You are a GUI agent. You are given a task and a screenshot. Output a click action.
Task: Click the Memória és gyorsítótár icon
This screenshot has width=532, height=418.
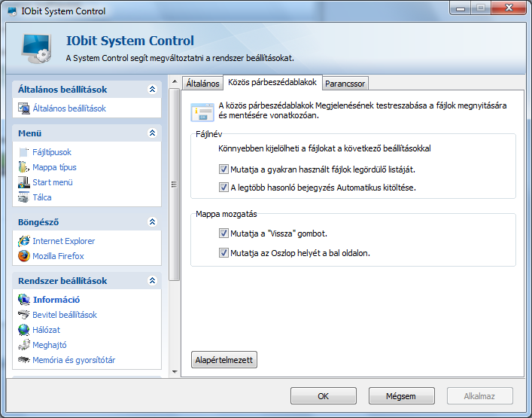[x=24, y=359]
